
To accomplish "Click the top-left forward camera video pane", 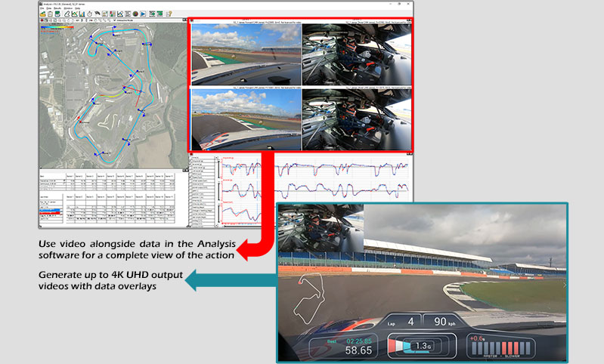I will [x=245, y=56].
